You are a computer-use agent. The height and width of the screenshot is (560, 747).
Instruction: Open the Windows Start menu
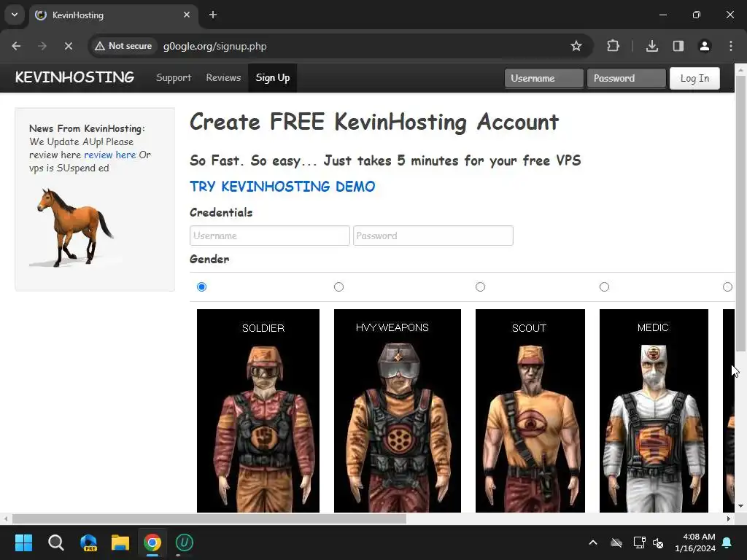click(23, 542)
